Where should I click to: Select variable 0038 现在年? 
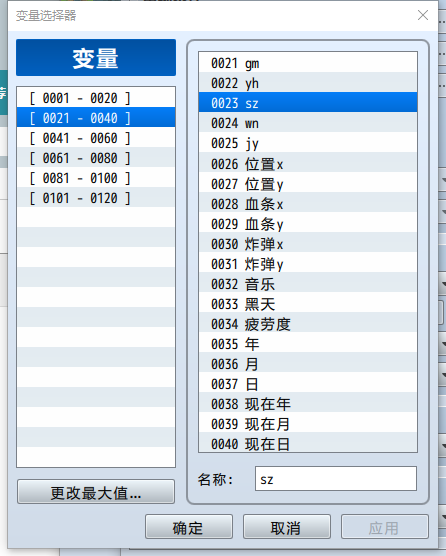coord(308,403)
